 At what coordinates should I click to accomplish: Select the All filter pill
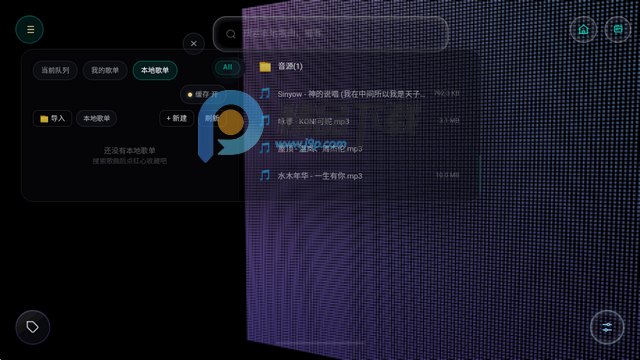[227, 67]
